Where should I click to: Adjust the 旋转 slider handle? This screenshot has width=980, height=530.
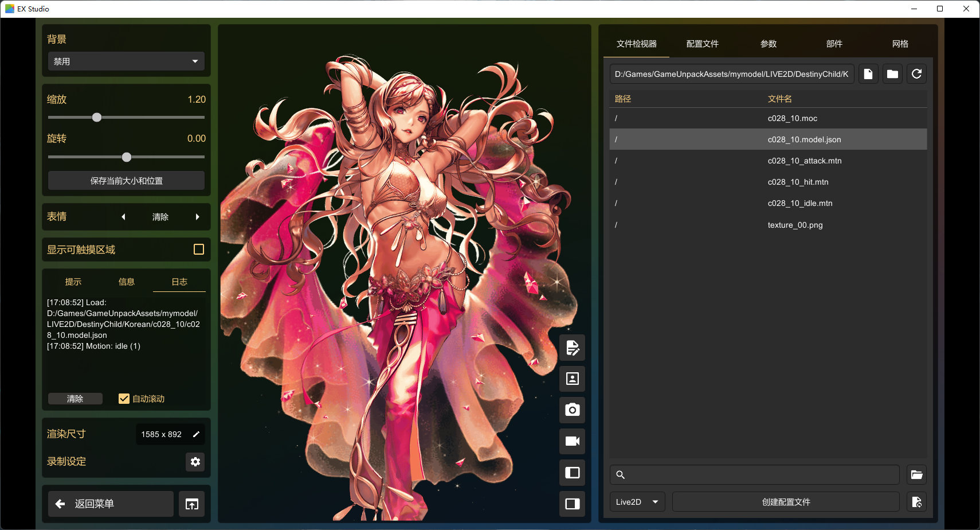[127, 157]
